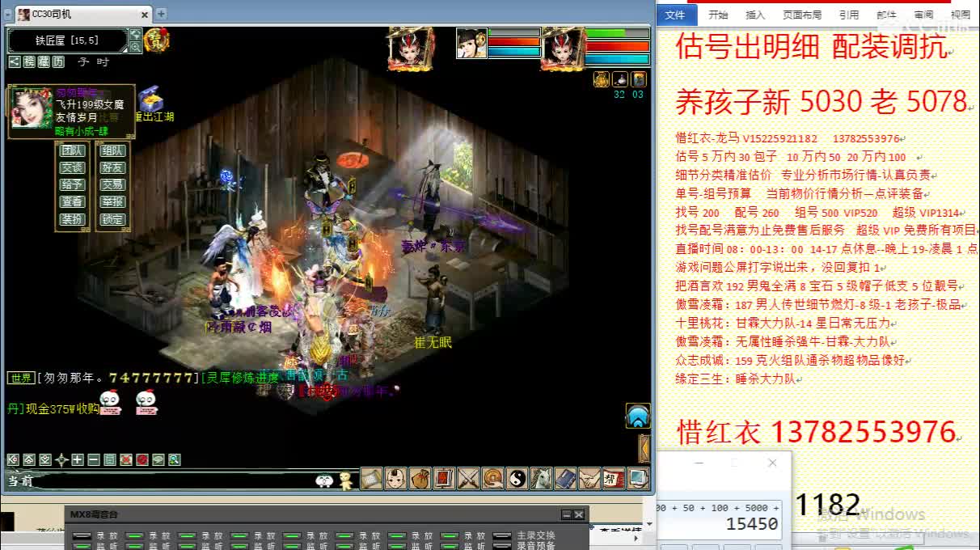Screen dimensions: 980x550
Task: Click the white panda emoticon icon
Action: click(324, 480)
